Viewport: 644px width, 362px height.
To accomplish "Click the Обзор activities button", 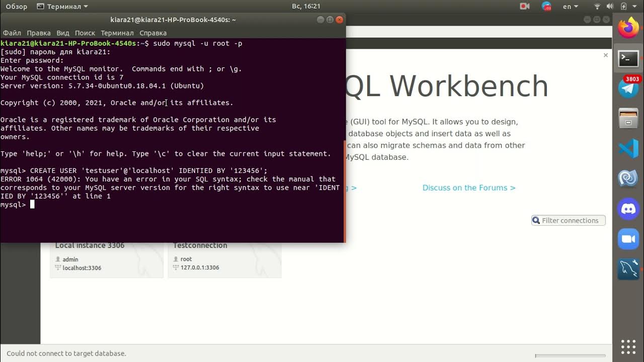I will 16,7.
